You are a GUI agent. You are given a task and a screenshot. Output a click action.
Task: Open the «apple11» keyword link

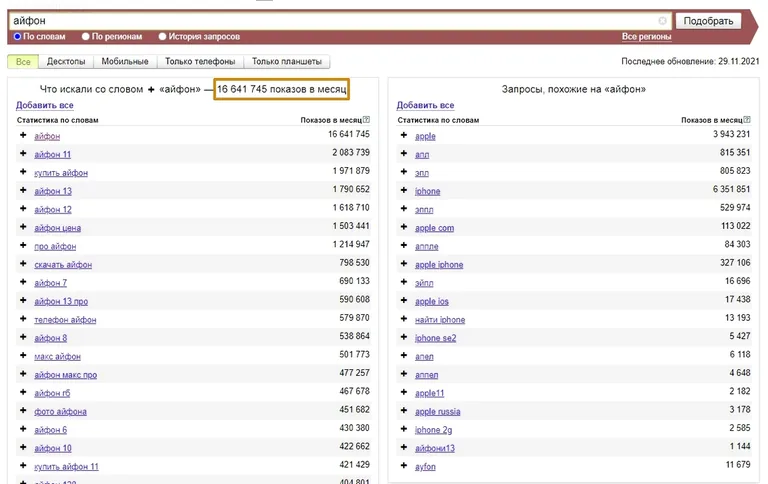click(x=429, y=393)
